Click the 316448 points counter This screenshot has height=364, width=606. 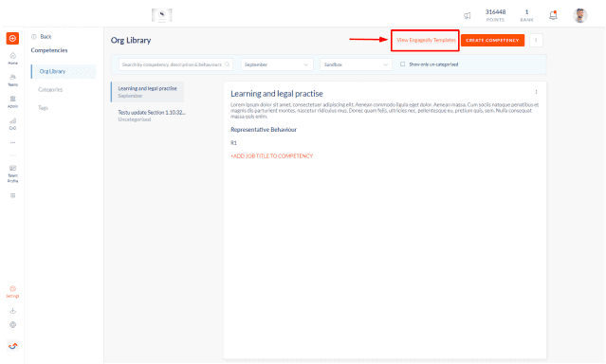pyautogui.click(x=495, y=15)
